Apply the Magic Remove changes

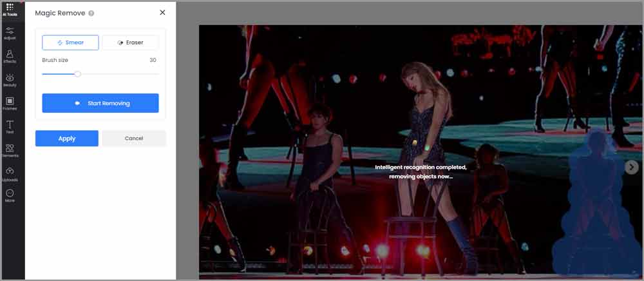coord(67,139)
